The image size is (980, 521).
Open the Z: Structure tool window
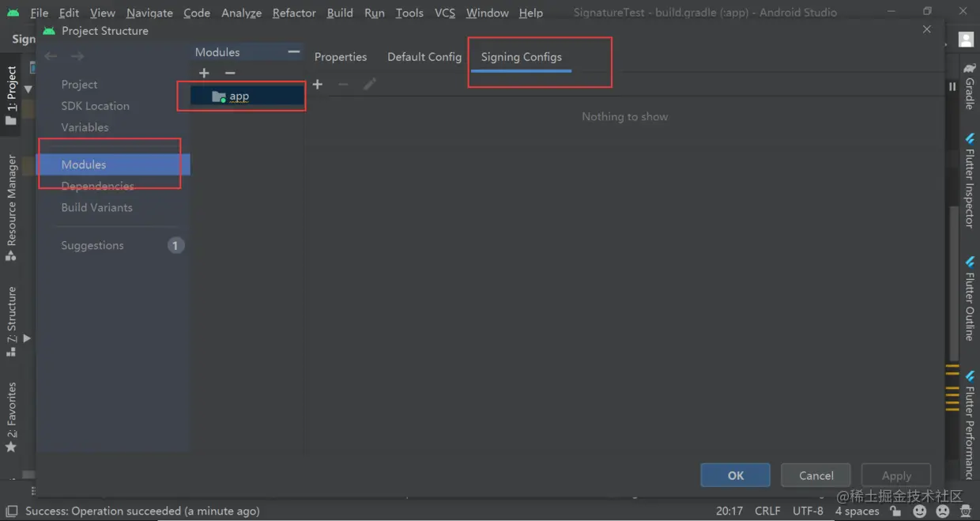point(11,321)
